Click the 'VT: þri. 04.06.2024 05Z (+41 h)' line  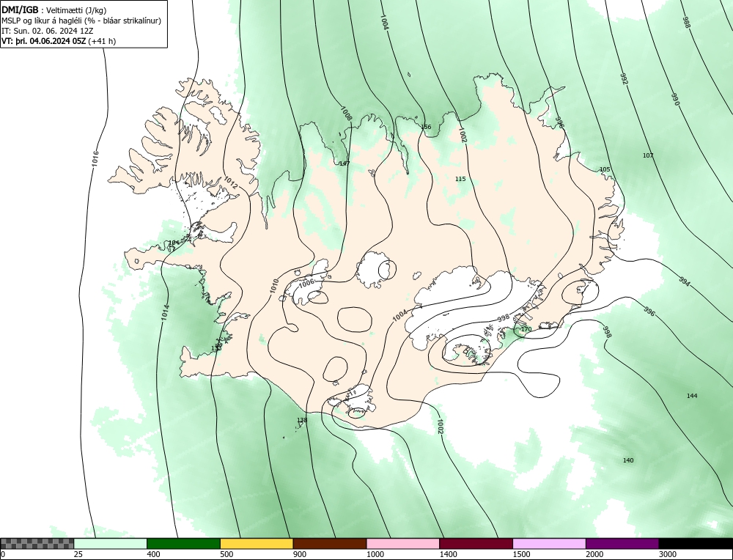click(x=59, y=40)
